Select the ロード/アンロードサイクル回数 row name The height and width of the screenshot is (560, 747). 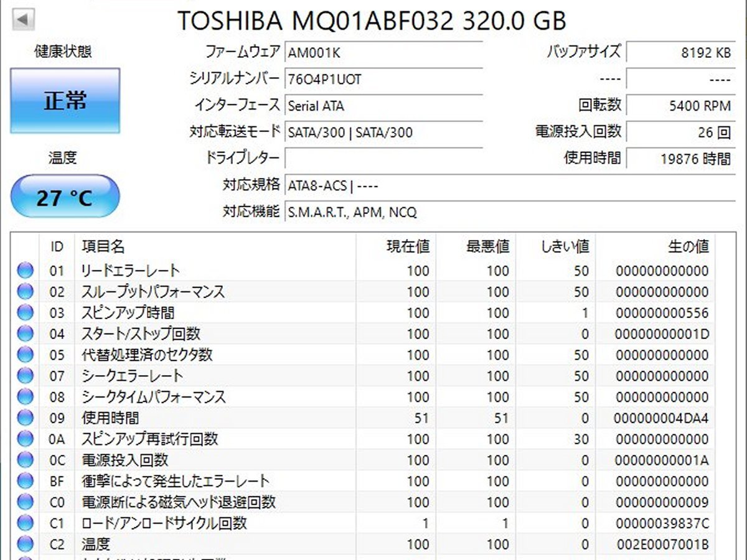tap(164, 523)
